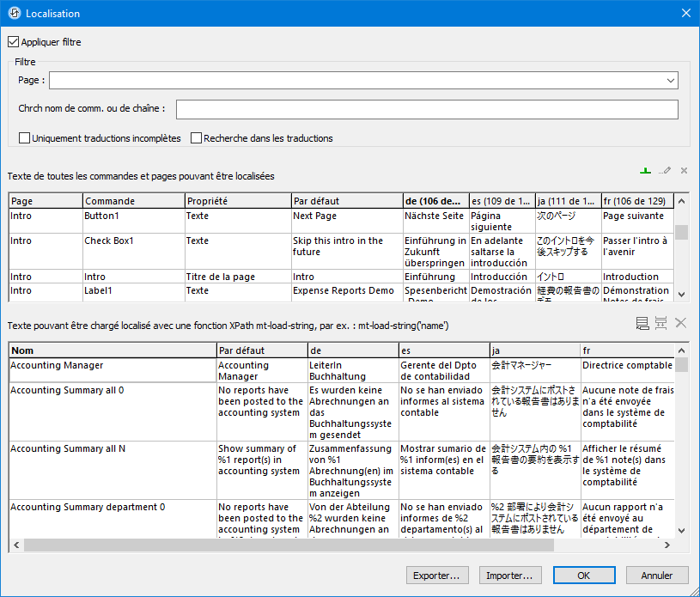Click the delete language X icon above upper table

point(684,171)
